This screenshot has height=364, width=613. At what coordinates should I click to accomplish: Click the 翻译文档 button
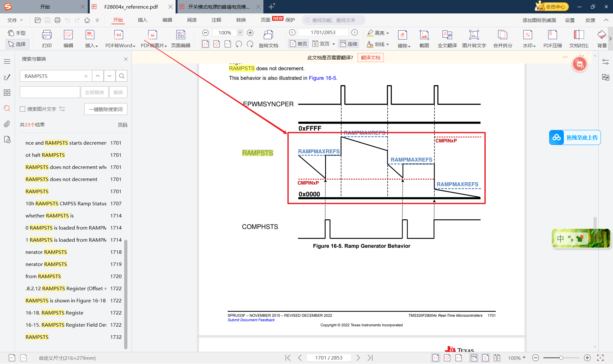coord(370,58)
